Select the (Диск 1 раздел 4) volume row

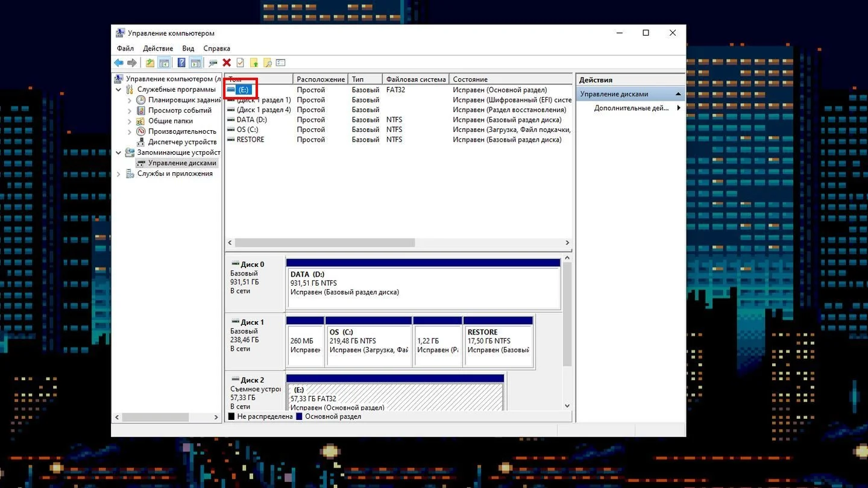398,110
